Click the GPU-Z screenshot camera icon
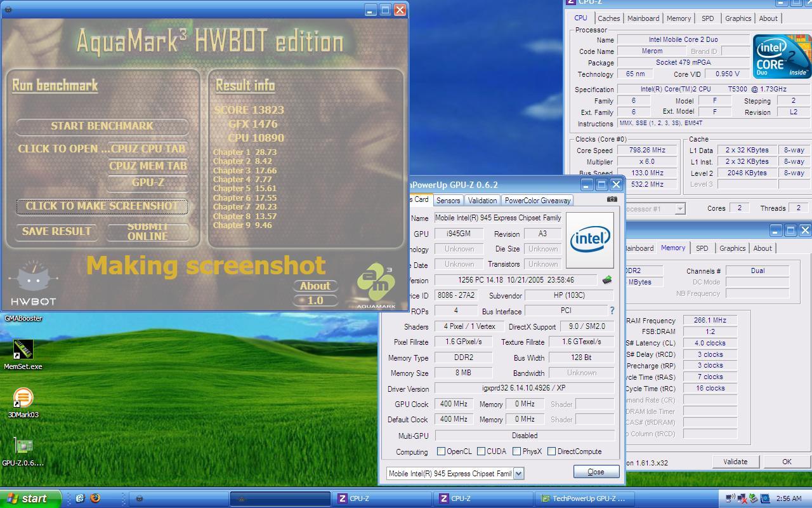The image size is (812, 508). (612, 199)
